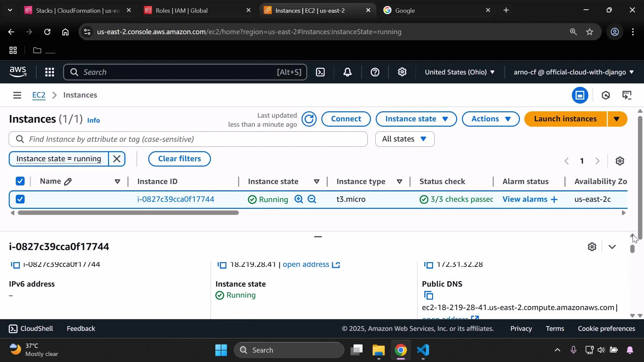The width and height of the screenshot is (644, 362).
Task: Open the notifications bell panel
Action: (347, 72)
